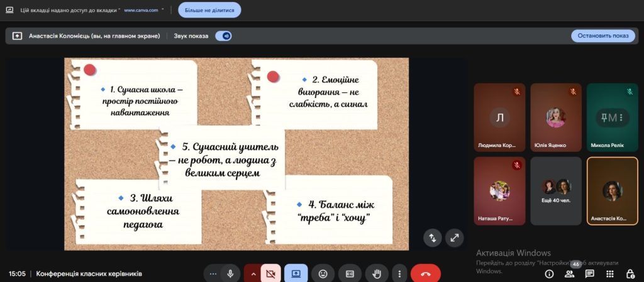The image size is (644, 282).
Task: Raise hand in the meeting
Action: [377, 274]
